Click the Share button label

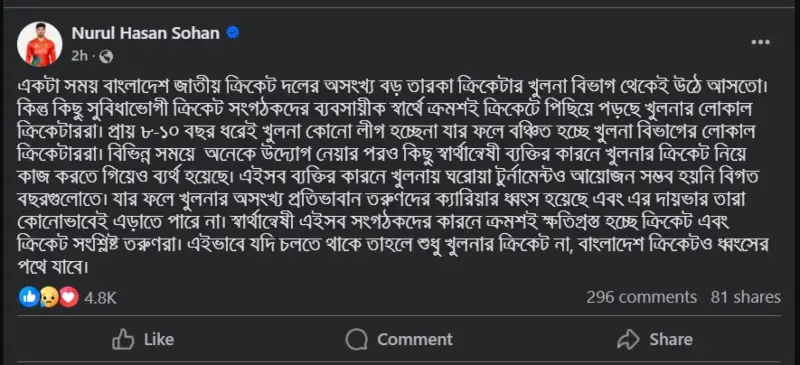click(671, 339)
